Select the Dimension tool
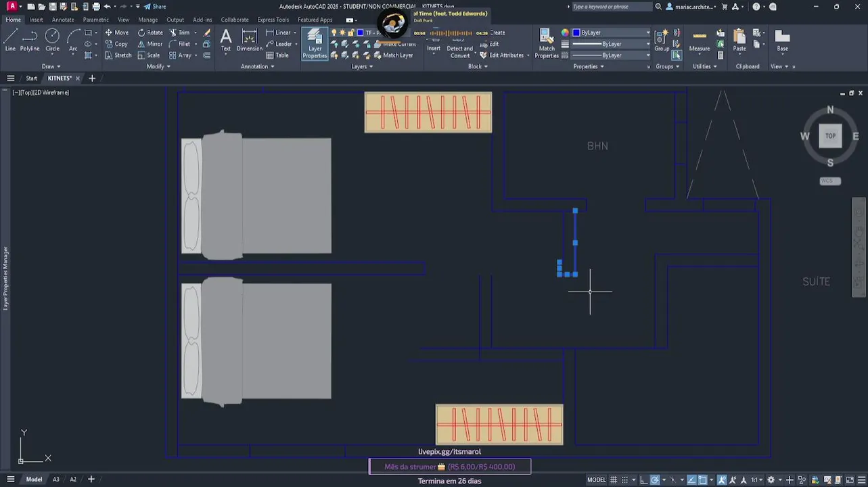Screen dimensions: 868x487 click(249, 40)
